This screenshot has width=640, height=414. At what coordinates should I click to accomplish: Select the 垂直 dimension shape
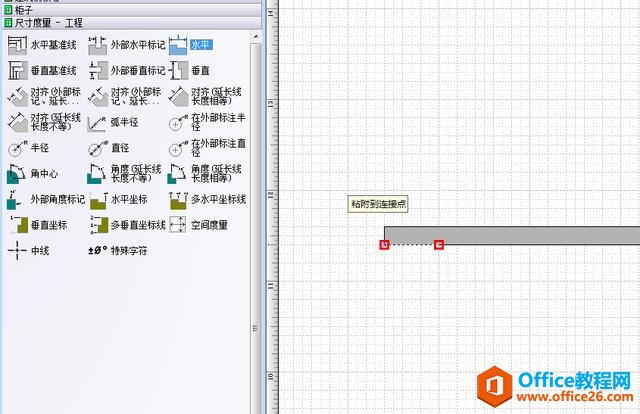pyautogui.click(x=189, y=71)
